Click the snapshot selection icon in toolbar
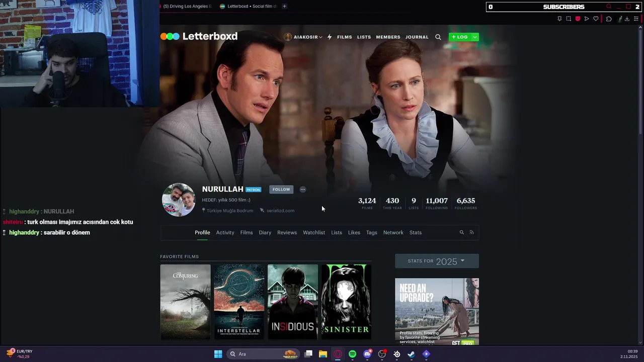The image size is (644, 362). pyautogui.click(x=569, y=19)
